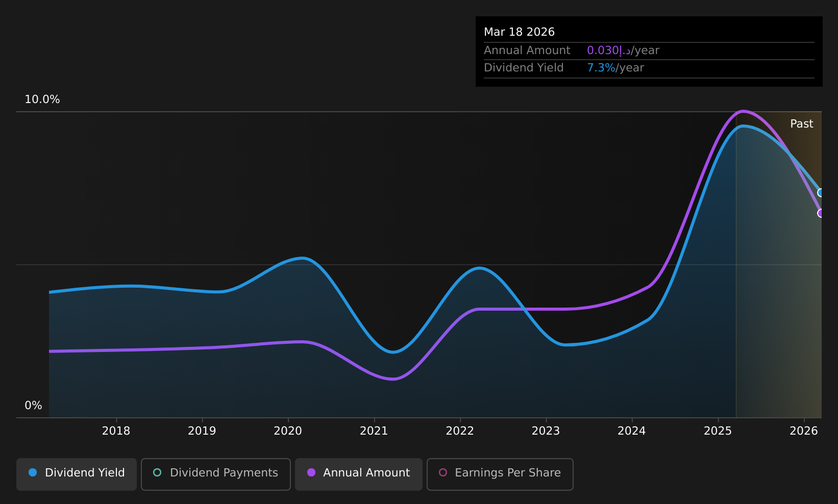Click the 7.3%/year dividend yield value
Viewport: 838px width, 504px height.
coord(615,68)
